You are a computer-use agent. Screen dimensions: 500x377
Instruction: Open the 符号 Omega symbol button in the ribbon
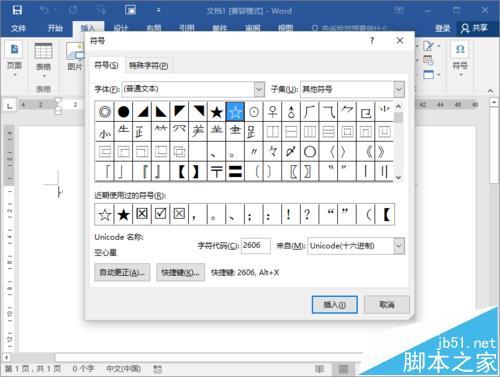pos(460,58)
